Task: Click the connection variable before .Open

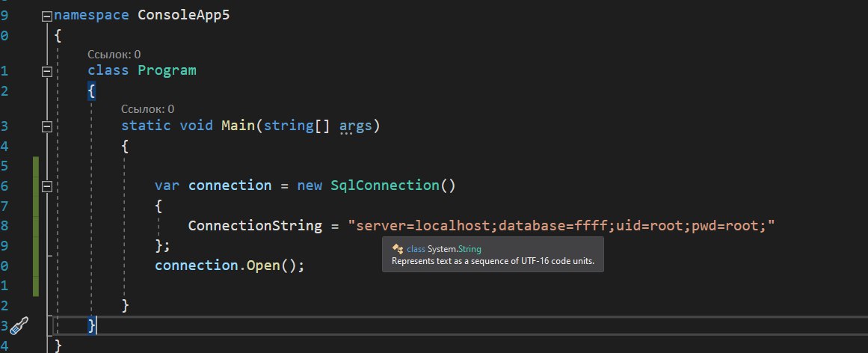Action: point(197,265)
